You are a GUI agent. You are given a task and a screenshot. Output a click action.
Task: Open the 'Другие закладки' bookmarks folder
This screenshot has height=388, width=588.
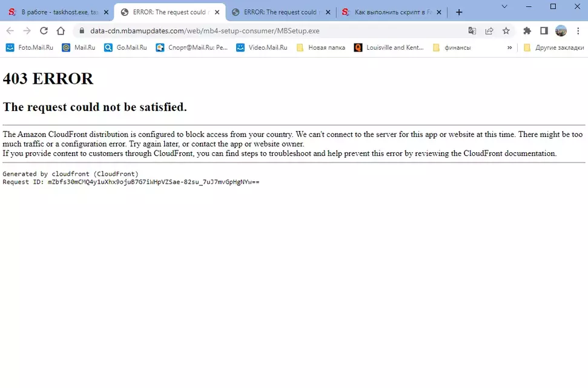(553, 47)
